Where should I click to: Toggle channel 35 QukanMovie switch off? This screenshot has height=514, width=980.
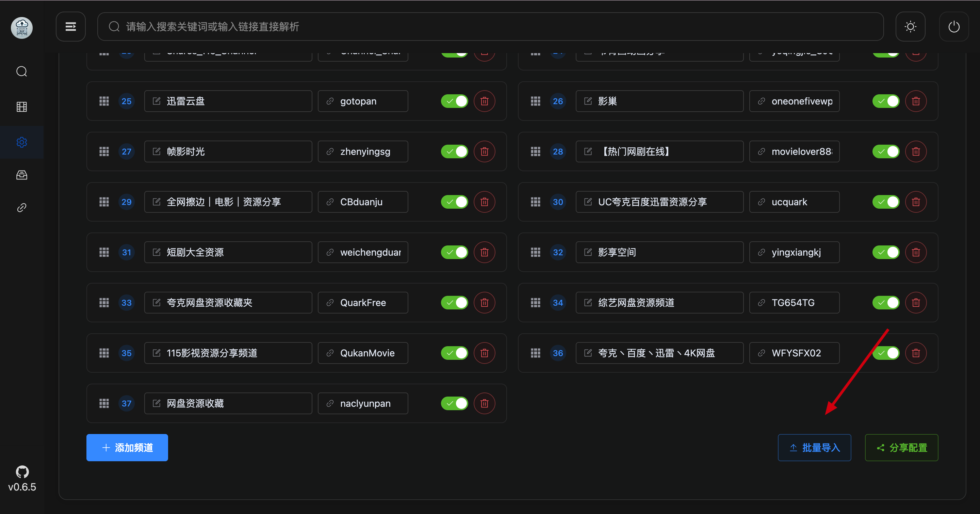[454, 353]
